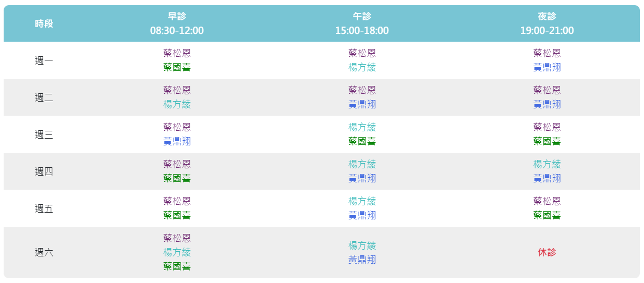Open 黃鼎翔 in 週一 夜診 slot
This screenshot has height=283, width=644.
pos(547,67)
